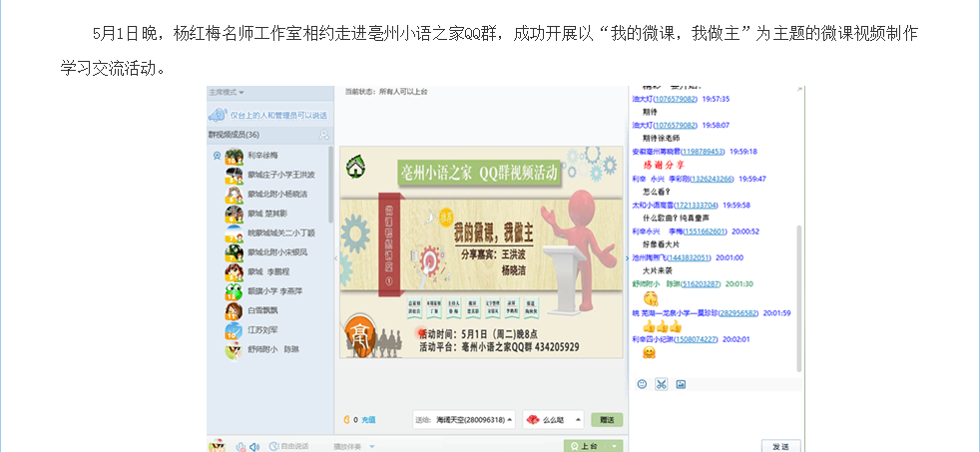Viewport: 980px width, 452px height.
Task: Click the 上台 go on stage button
Action: pos(586,446)
